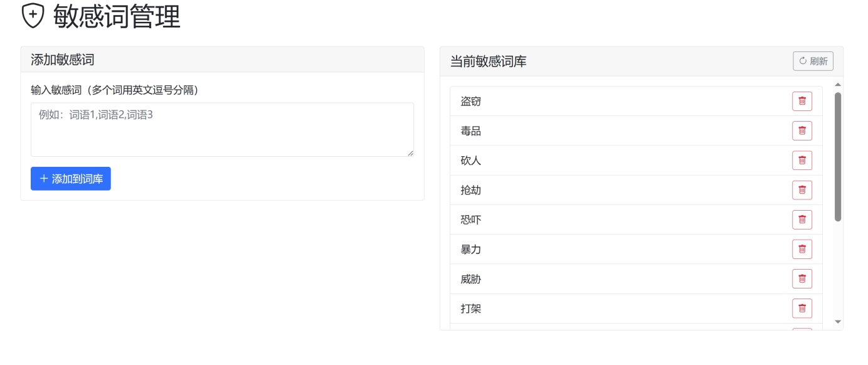Delete the sensitive word 毒品
Image resolution: width=868 pixels, height=365 pixels.
click(802, 130)
